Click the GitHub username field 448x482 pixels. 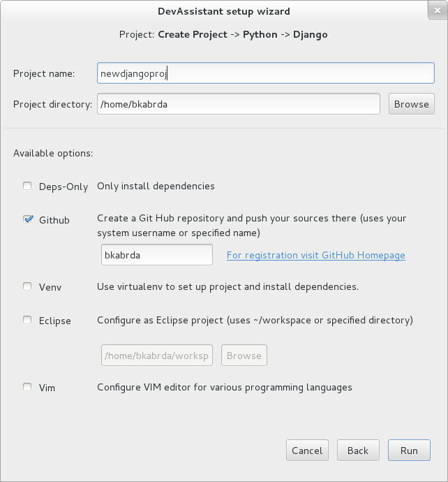pyautogui.click(x=157, y=255)
